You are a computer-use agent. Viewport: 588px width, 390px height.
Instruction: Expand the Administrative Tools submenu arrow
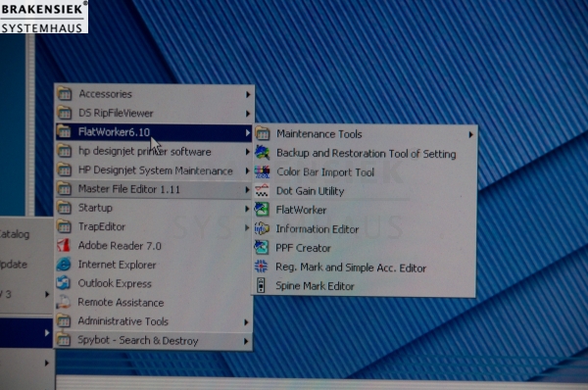click(246, 322)
